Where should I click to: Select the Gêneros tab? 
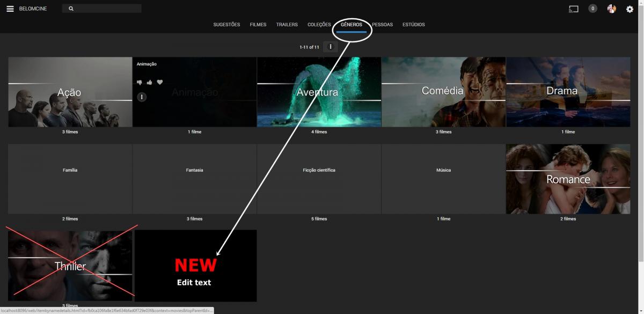(352, 25)
